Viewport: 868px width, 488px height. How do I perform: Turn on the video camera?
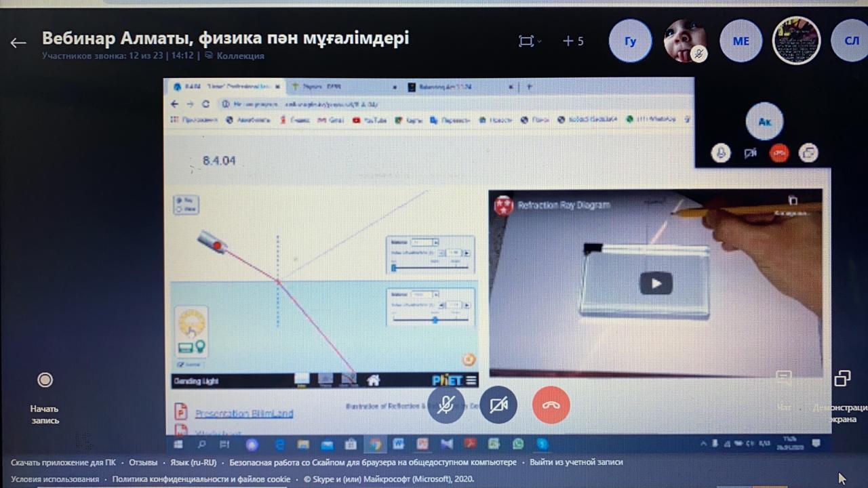click(x=498, y=405)
